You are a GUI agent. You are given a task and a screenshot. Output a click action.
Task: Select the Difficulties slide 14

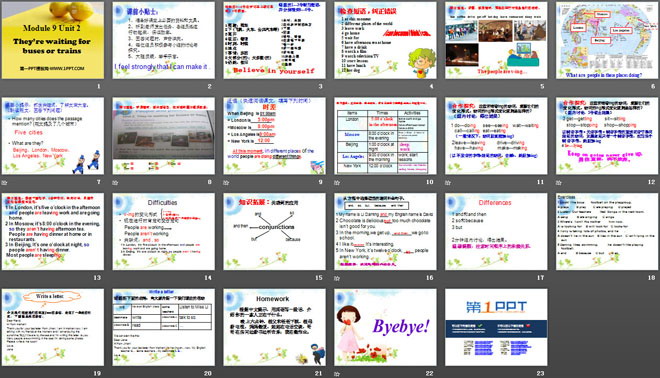[163, 232]
